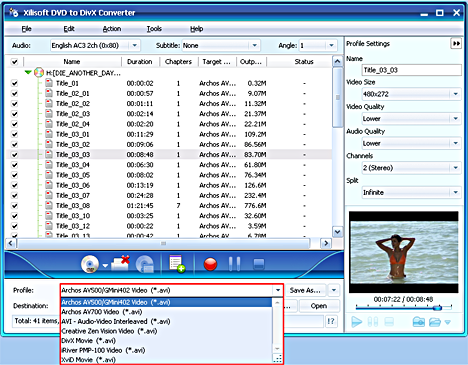Open the Help menu
Screen dimensions: 468x365
coord(196,29)
